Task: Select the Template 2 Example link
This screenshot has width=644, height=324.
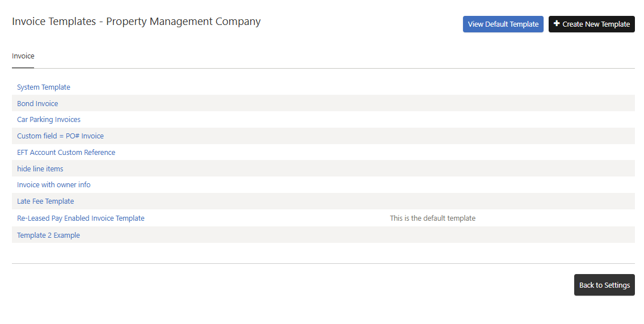Action: pos(48,235)
